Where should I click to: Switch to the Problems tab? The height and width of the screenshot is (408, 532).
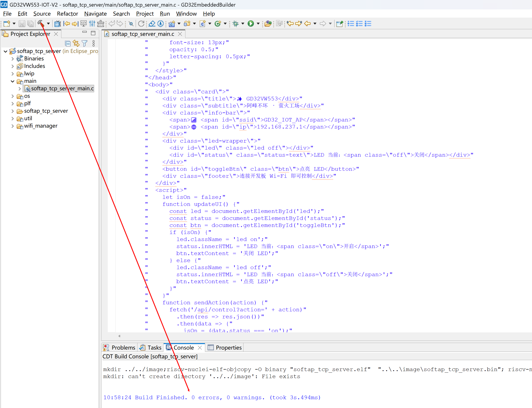(119, 348)
